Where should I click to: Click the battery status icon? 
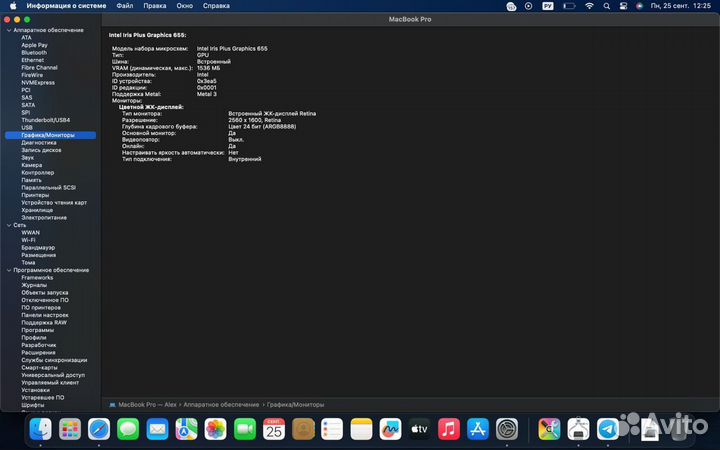[569, 6]
